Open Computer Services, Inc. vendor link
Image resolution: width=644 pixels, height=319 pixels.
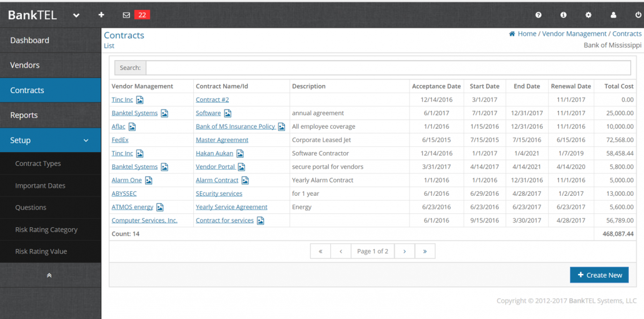144,220
